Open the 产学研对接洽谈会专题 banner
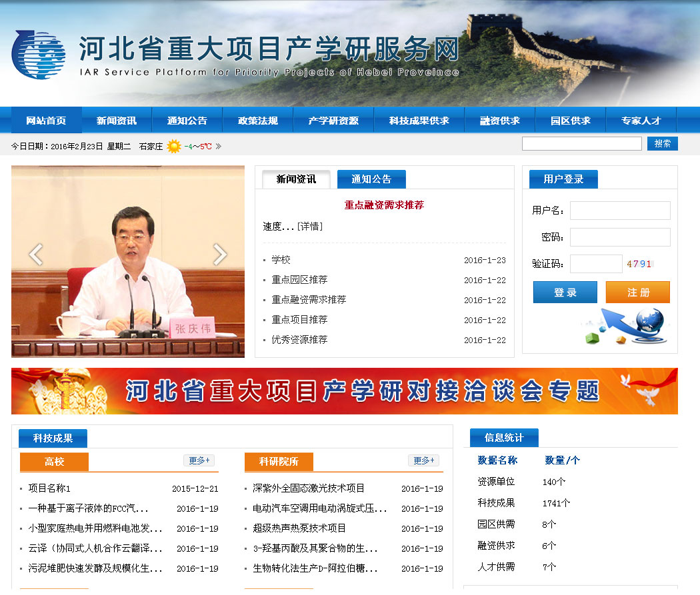The width and height of the screenshot is (700, 595). point(344,391)
